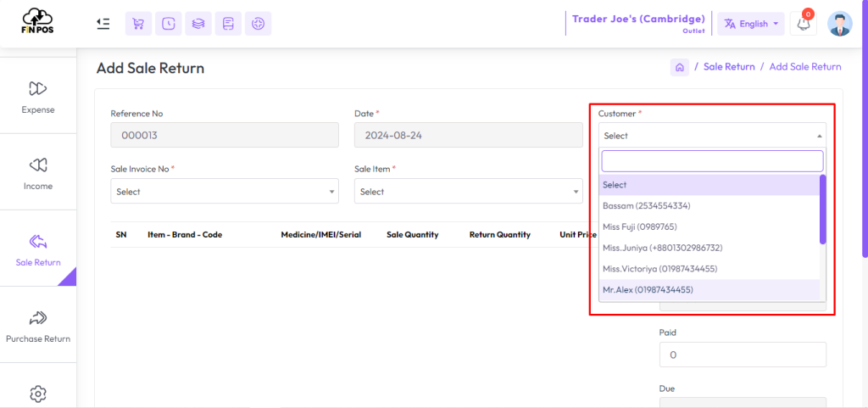Open the settings gear in the sidebar
This screenshot has width=868, height=408.
[37, 394]
